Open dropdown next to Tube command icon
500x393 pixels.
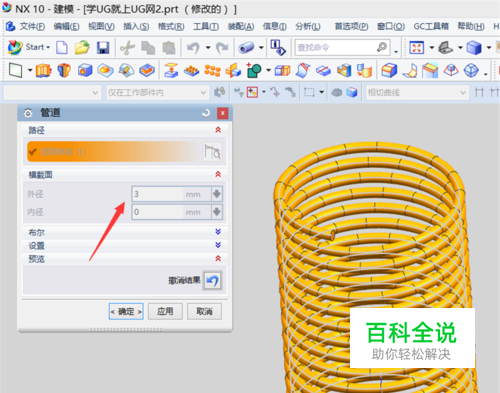click(261, 48)
